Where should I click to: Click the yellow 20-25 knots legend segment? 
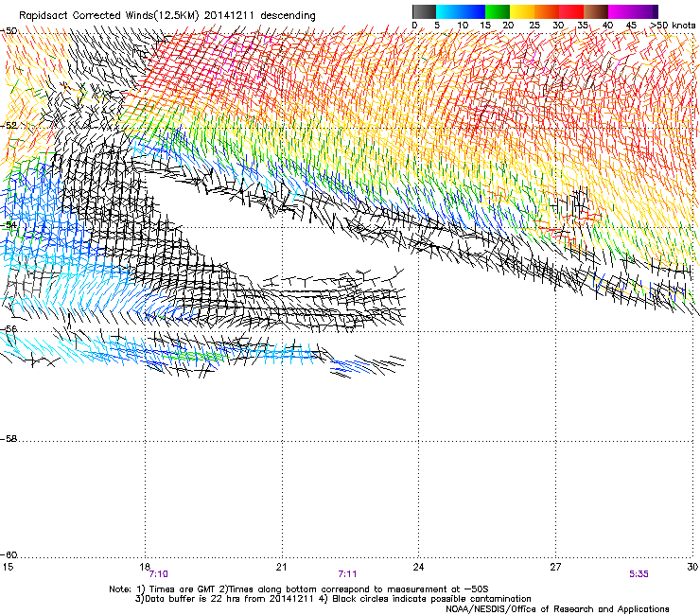pos(522,11)
